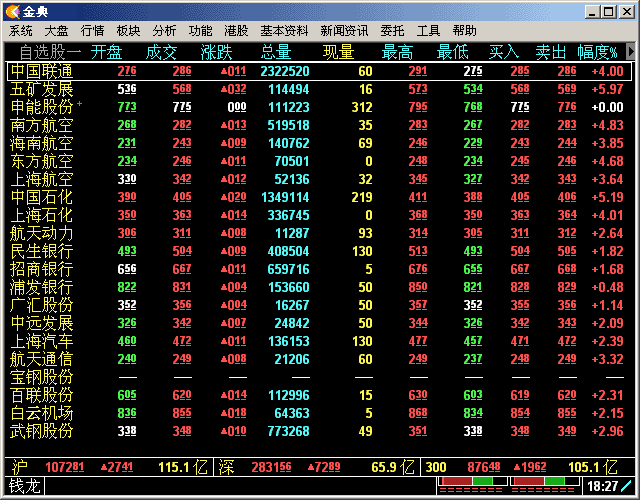Select the 航天动力 stock row

pos(319,233)
